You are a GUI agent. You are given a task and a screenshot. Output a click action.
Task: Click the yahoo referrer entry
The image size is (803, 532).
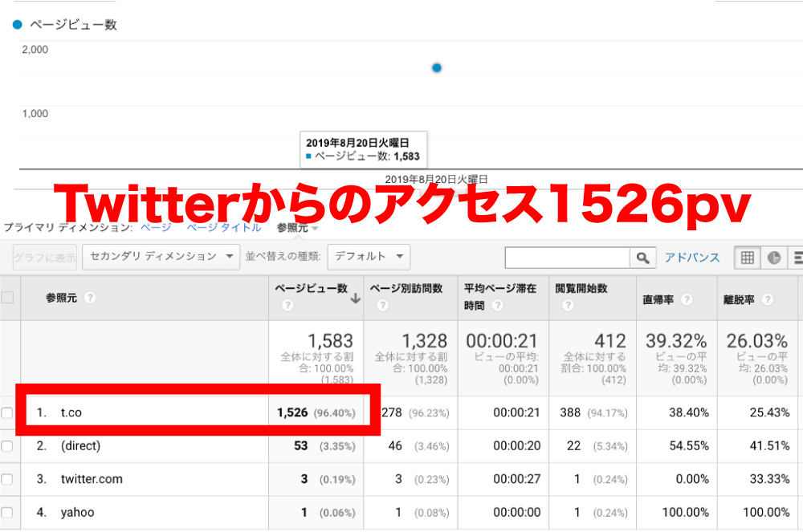pos(77,513)
